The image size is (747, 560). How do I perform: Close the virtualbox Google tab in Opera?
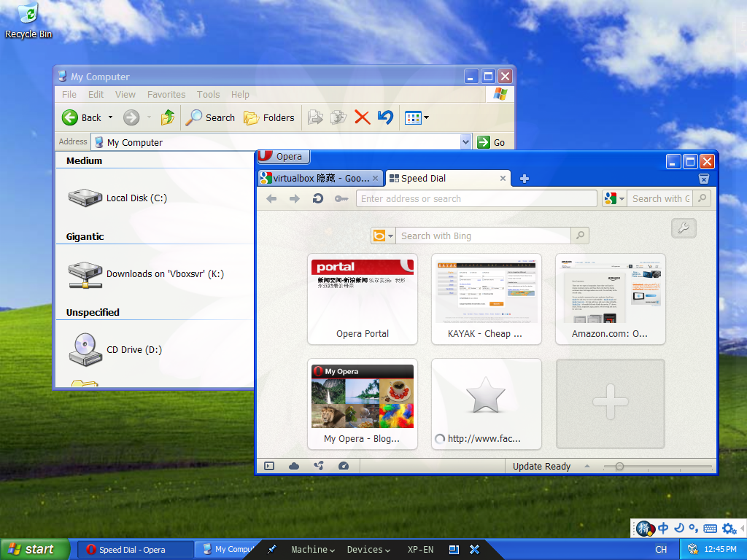point(376,179)
